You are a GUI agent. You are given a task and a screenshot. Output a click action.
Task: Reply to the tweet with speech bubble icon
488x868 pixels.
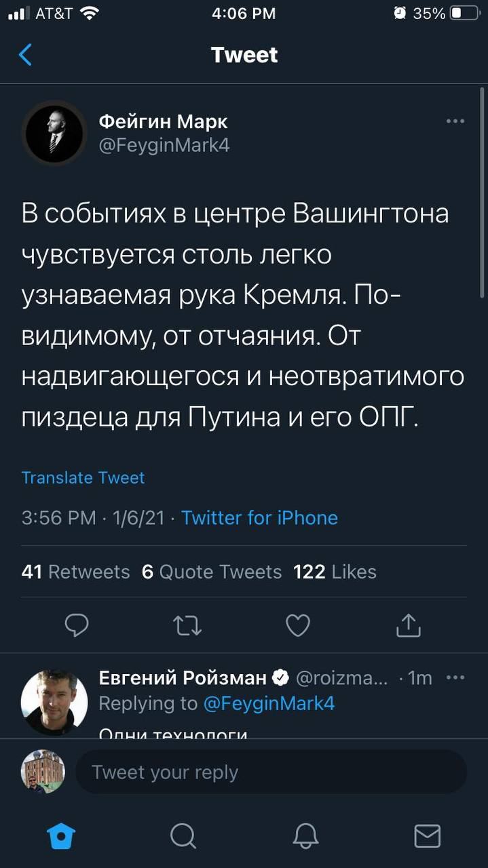tap(77, 625)
